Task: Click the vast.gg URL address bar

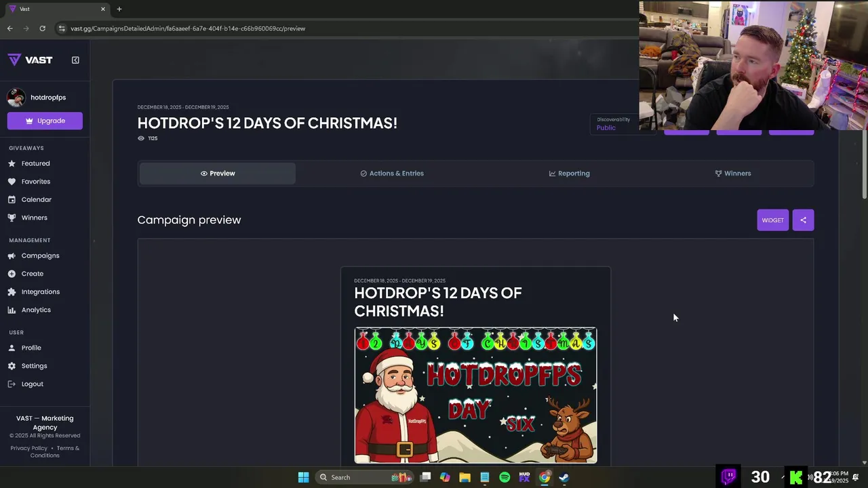Action: click(x=188, y=28)
